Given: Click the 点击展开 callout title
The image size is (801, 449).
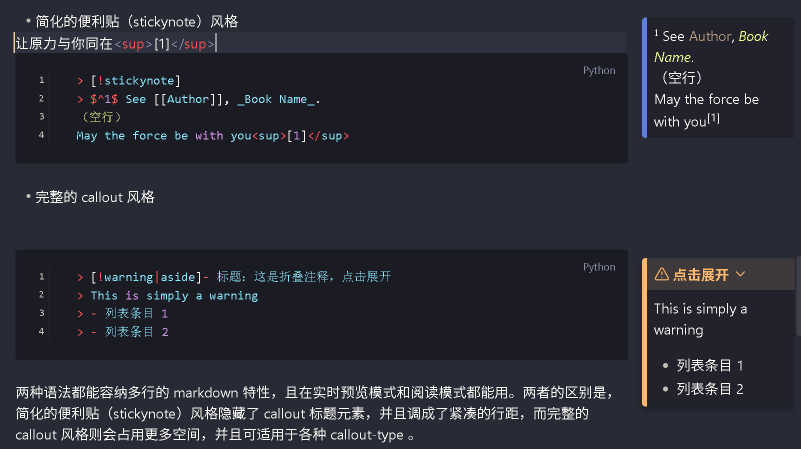Looking at the screenshot, I should (700, 275).
